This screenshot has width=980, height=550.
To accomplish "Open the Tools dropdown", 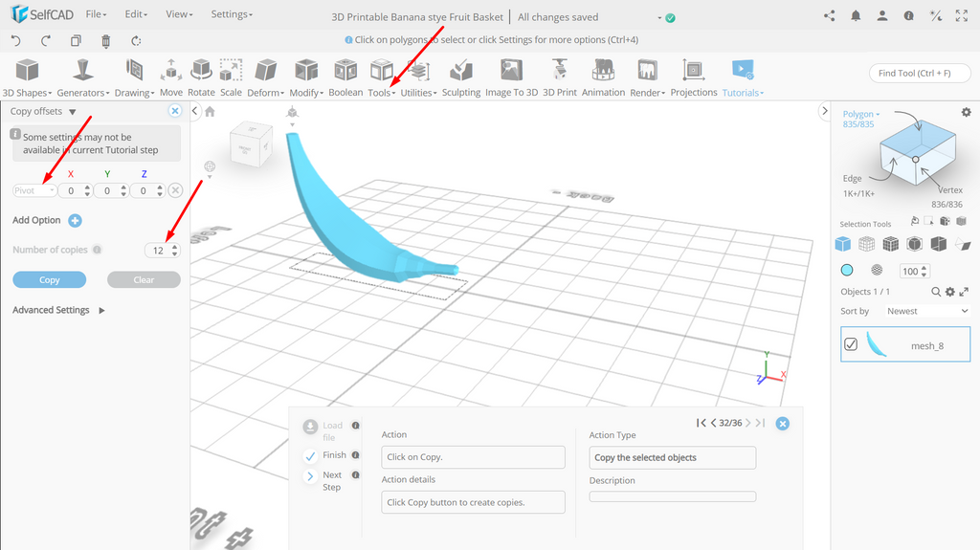I will [x=381, y=78].
